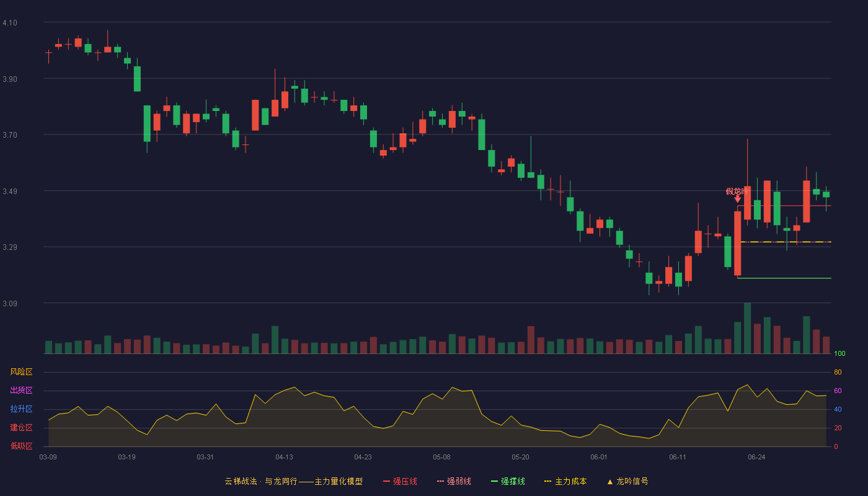Click the green 100 indicator axis value
Image resolution: width=868 pixels, height=496 pixels.
point(839,354)
